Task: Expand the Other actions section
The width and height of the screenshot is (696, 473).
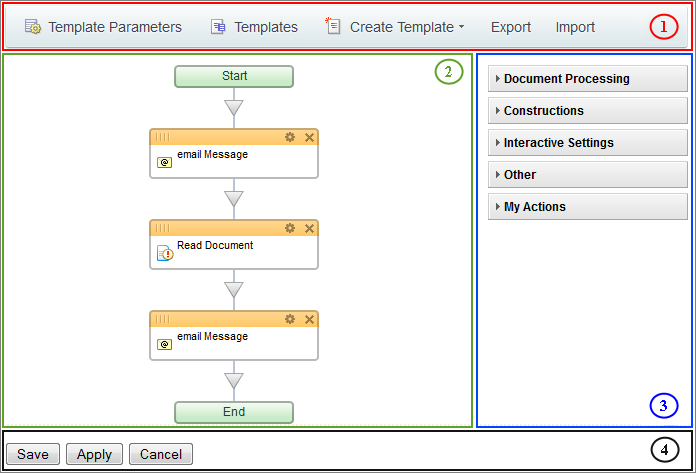Action: click(587, 174)
